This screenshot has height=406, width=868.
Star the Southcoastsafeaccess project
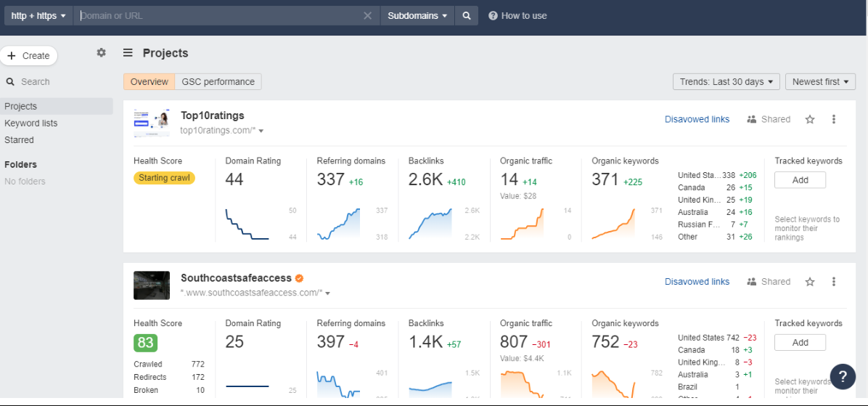click(810, 282)
